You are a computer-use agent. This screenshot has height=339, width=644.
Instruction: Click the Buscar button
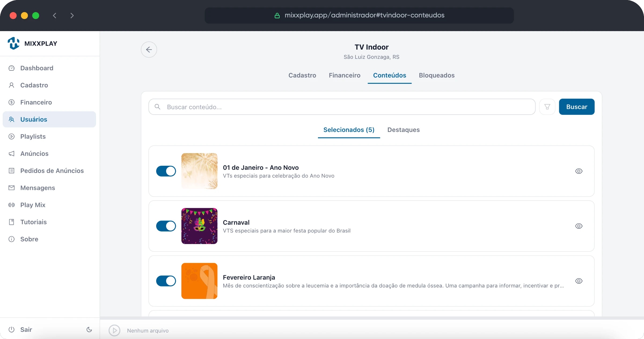click(577, 107)
